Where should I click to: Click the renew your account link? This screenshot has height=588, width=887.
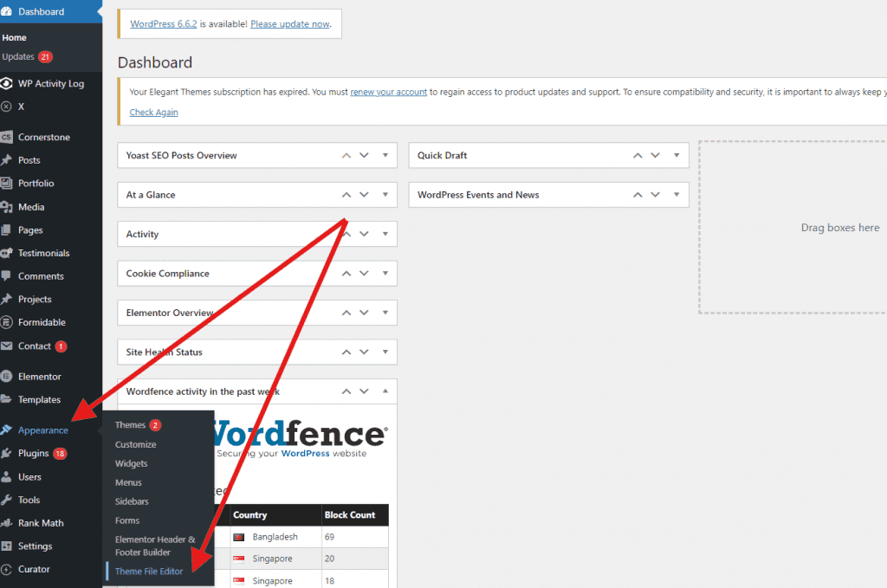tap(388, 92)
